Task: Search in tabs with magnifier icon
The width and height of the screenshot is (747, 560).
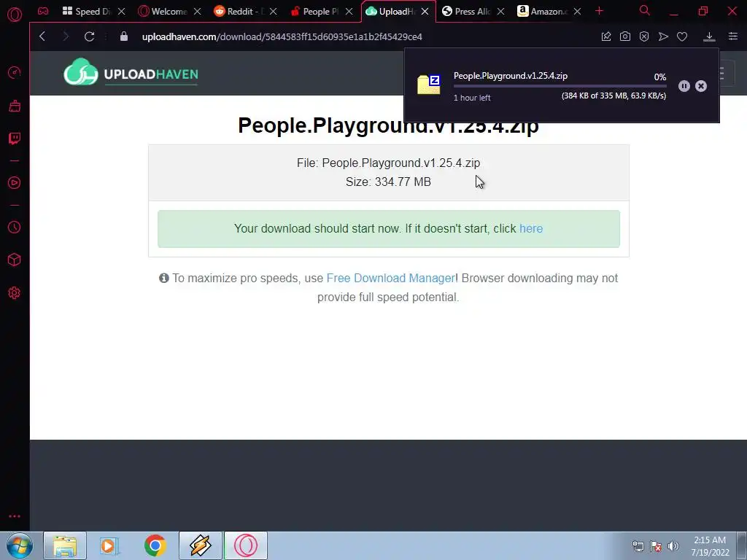Action: point(645,10)
